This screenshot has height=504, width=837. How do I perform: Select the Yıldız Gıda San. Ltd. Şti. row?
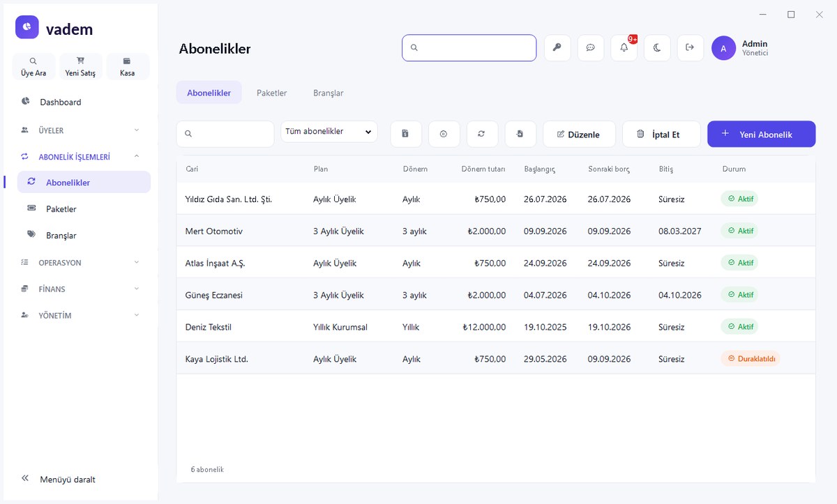pos(496,199)
